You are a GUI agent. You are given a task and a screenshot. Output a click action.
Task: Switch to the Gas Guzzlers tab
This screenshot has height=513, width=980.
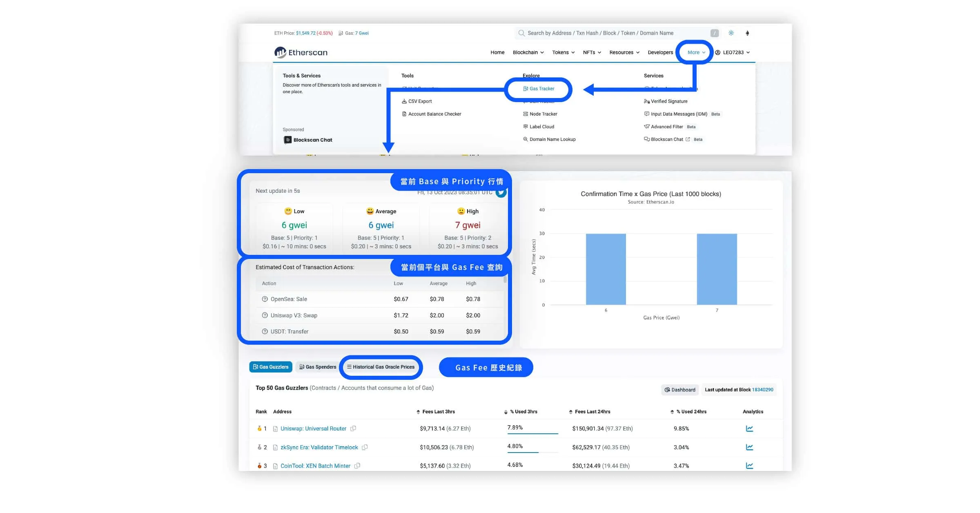[x=271, y=367]
